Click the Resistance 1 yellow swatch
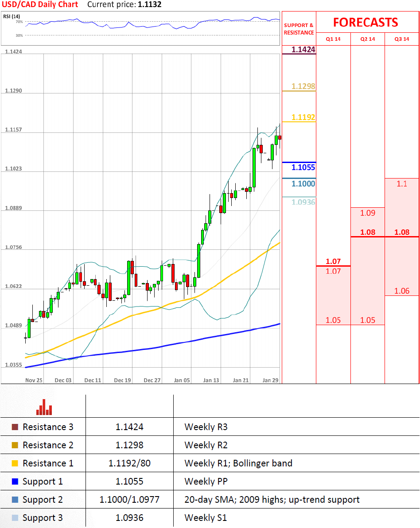This screenshot has width=420, height=528. [15, 463]
